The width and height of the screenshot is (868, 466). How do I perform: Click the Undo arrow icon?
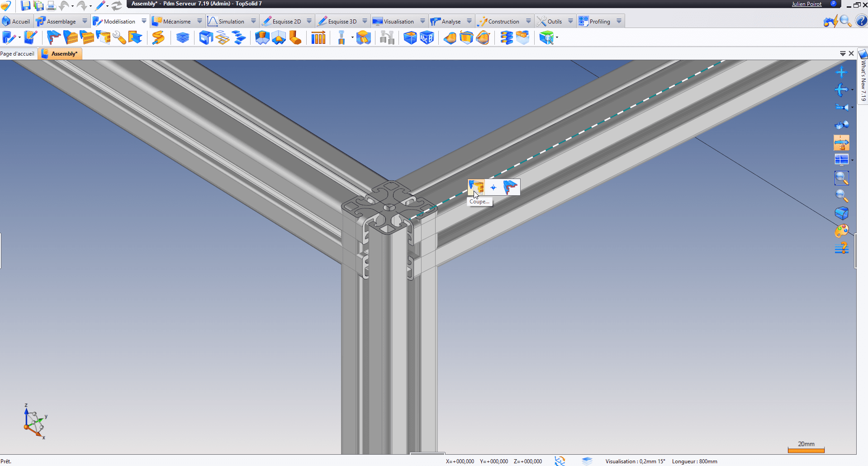(x=64, y=6)
